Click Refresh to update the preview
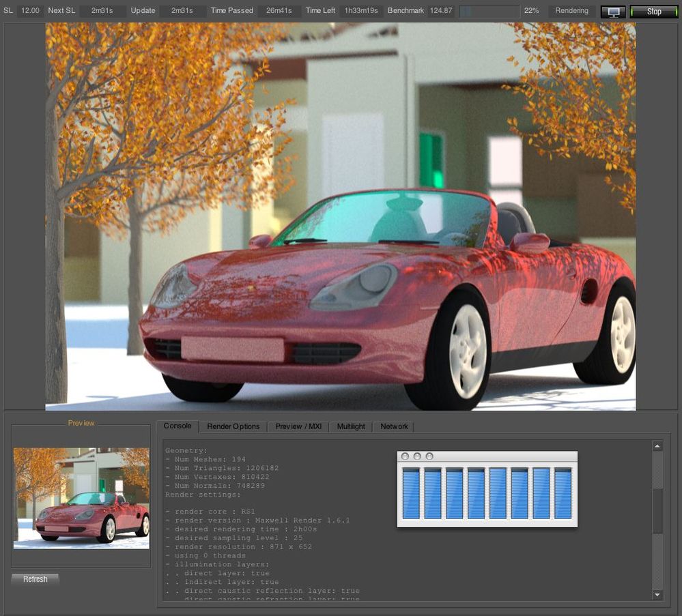 coord(34,578)
